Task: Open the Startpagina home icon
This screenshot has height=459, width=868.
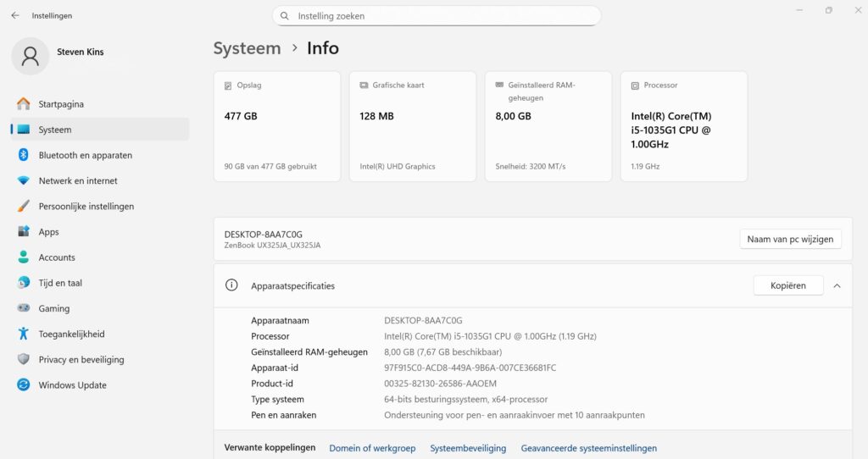Action: tap(23, 104)
